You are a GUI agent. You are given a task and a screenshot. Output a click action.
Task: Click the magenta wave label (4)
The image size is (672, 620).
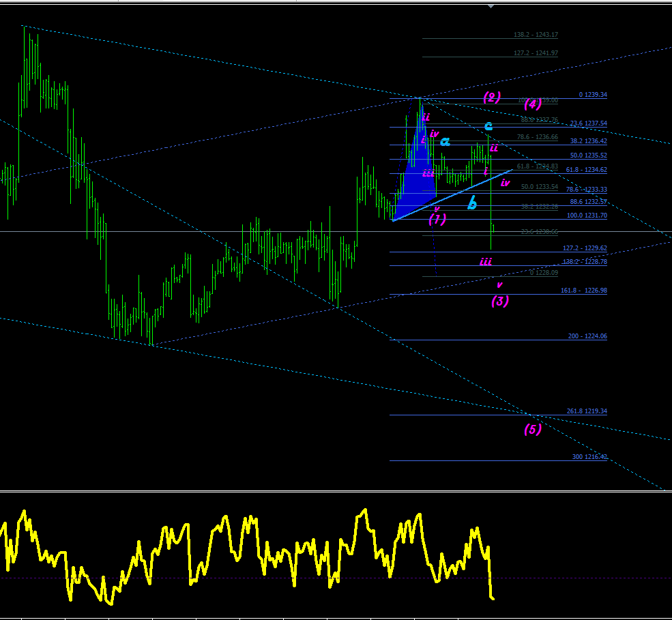533,104
